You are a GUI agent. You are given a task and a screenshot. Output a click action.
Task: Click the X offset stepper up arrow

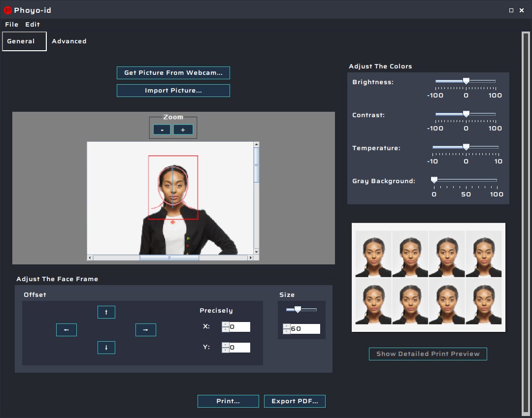click(226, 324)
